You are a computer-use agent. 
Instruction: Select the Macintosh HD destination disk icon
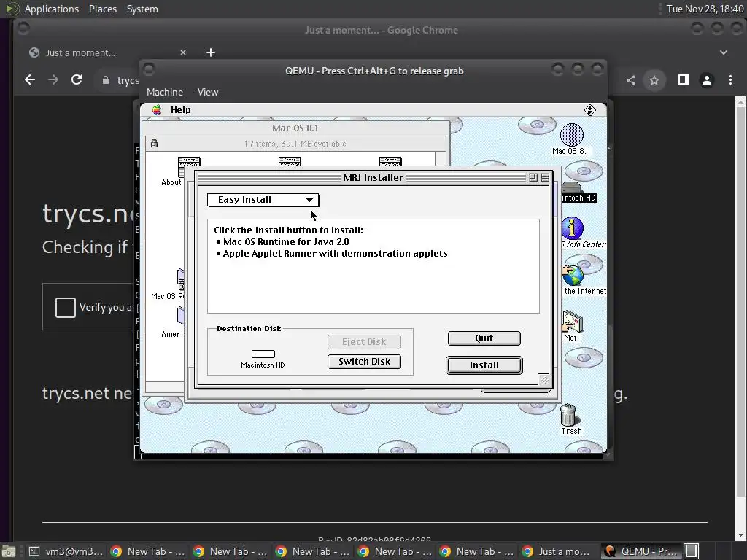pos(263,354)
